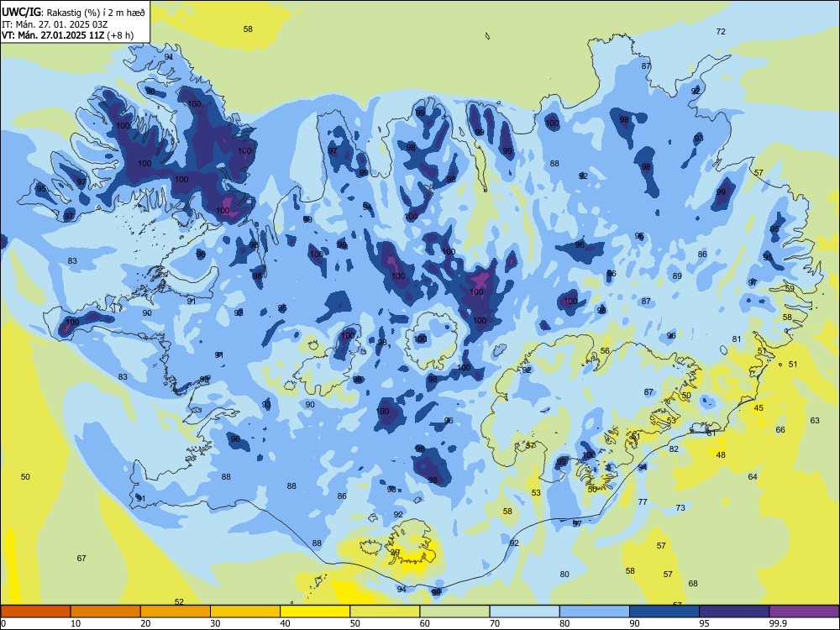Click the map value '89'

tap(677, 276)
